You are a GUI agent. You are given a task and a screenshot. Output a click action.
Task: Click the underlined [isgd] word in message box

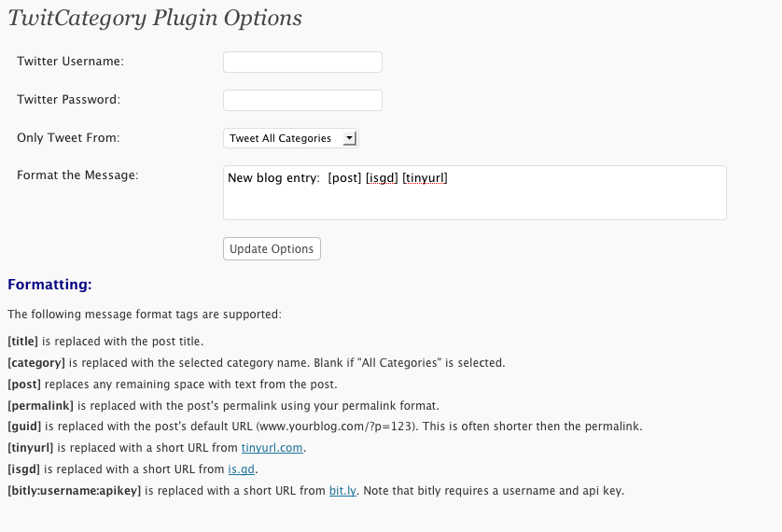[x=382, y=178]
